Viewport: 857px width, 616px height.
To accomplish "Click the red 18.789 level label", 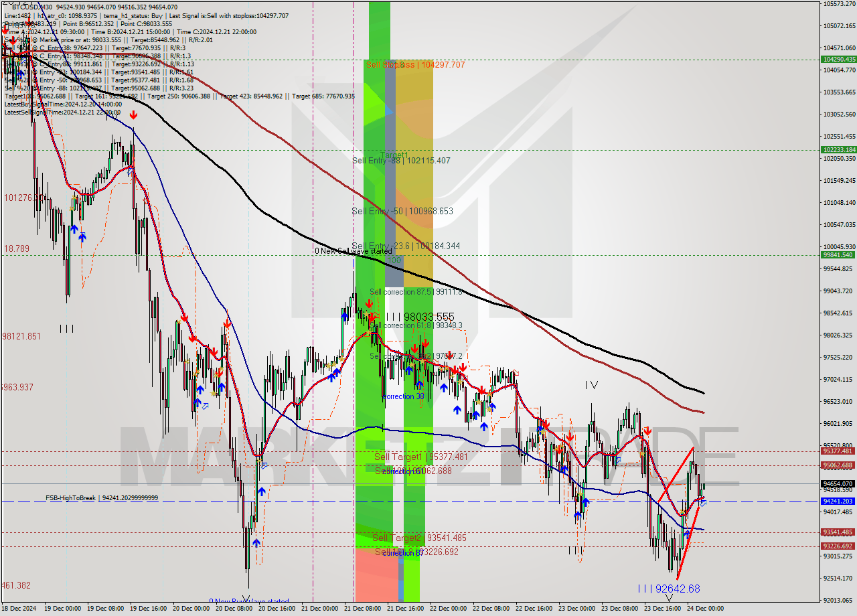I will tap(16, 248).
